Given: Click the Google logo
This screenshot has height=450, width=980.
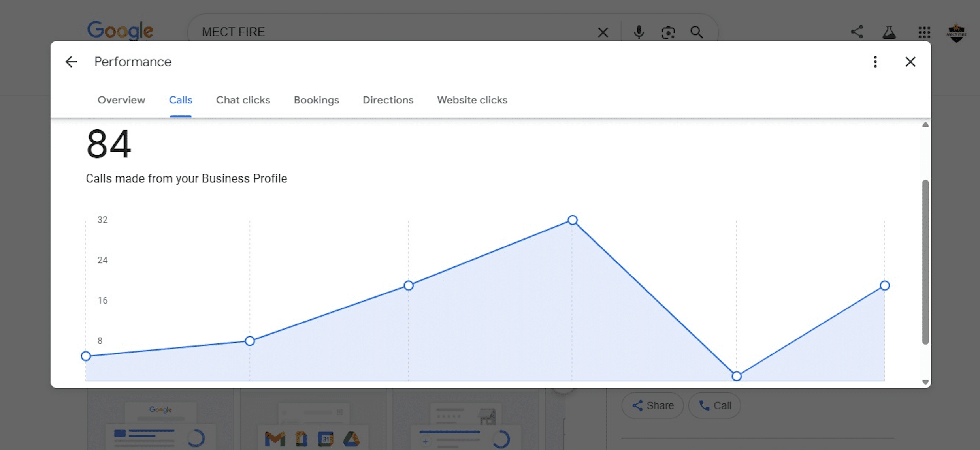Looking at the screenshot, I should (121, 30).
